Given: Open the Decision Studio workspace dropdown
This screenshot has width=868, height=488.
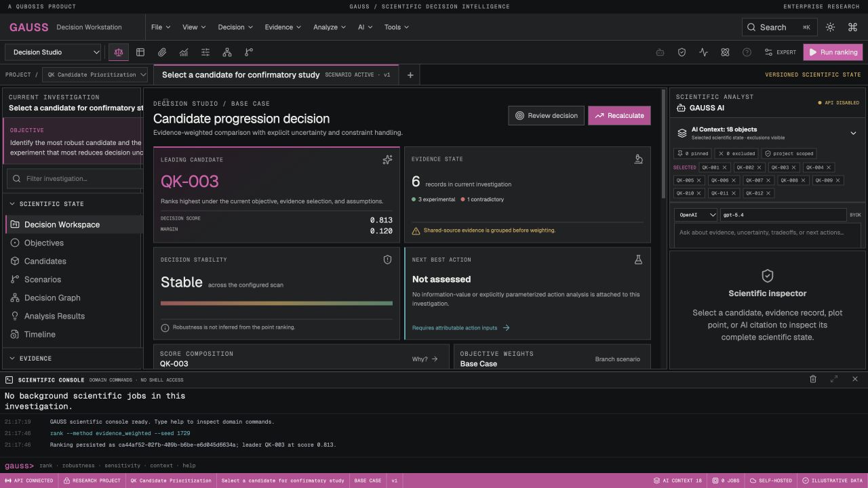Looking at the screenshot, I should pos(54,52).
